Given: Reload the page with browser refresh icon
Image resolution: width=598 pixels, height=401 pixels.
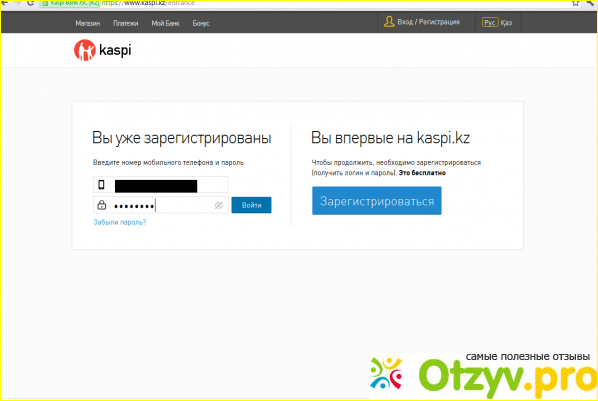Looking at the screenshot, I should click(x=31, y=3).
